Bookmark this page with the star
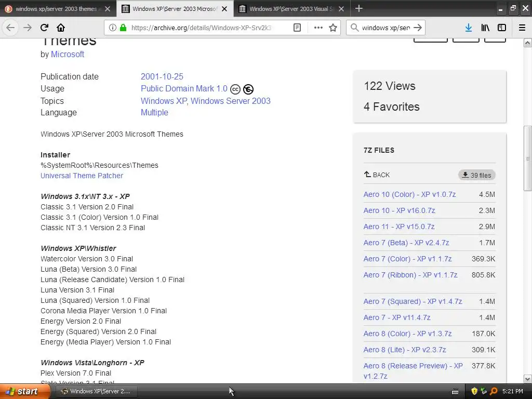Viewport: 532px width, 399px height. pos(333,28)
